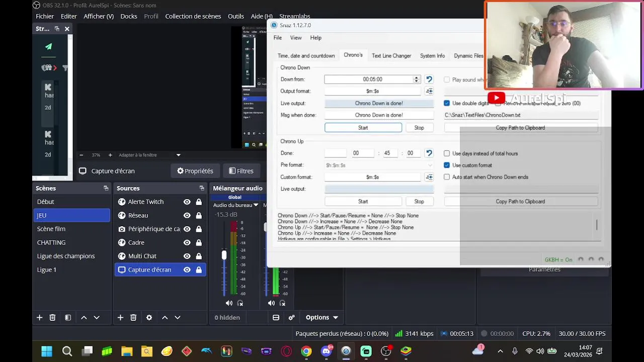Delete the selected scene via trash icon
644x362 pixels.
click(52, 317)
